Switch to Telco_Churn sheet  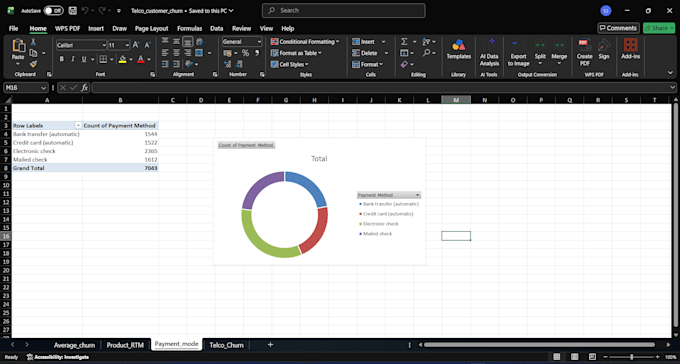226,345
